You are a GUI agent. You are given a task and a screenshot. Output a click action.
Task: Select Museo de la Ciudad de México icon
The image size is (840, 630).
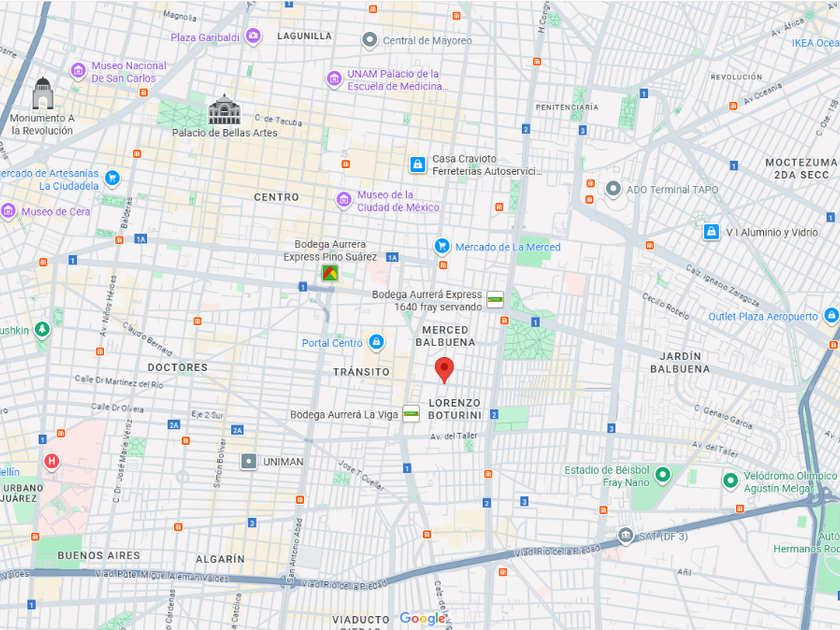tap(343, 200)
